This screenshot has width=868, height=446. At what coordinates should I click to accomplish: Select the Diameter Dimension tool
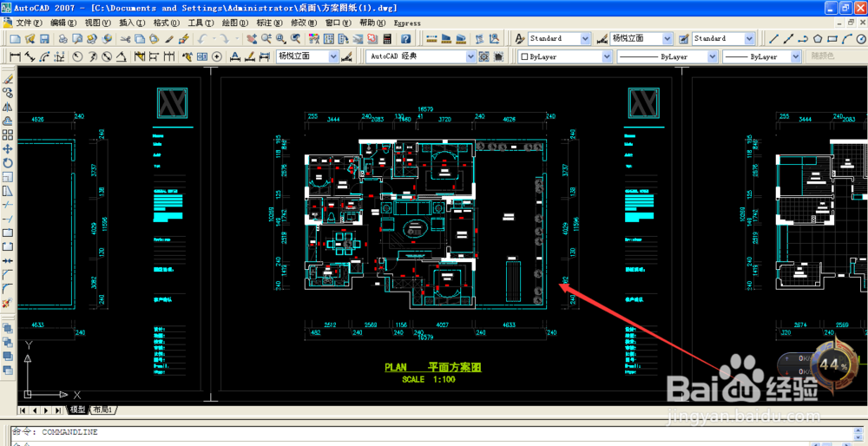click(107, 56)
